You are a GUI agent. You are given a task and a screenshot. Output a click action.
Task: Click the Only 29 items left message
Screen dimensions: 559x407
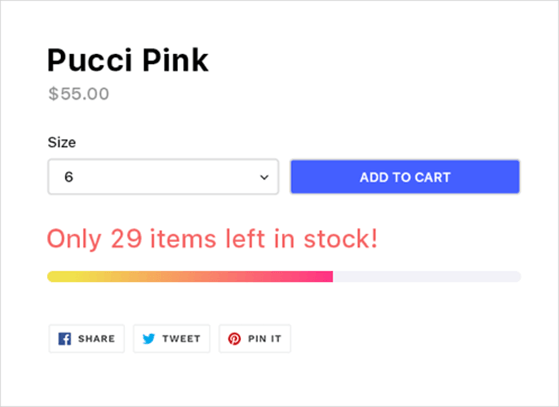pos(212,239)
